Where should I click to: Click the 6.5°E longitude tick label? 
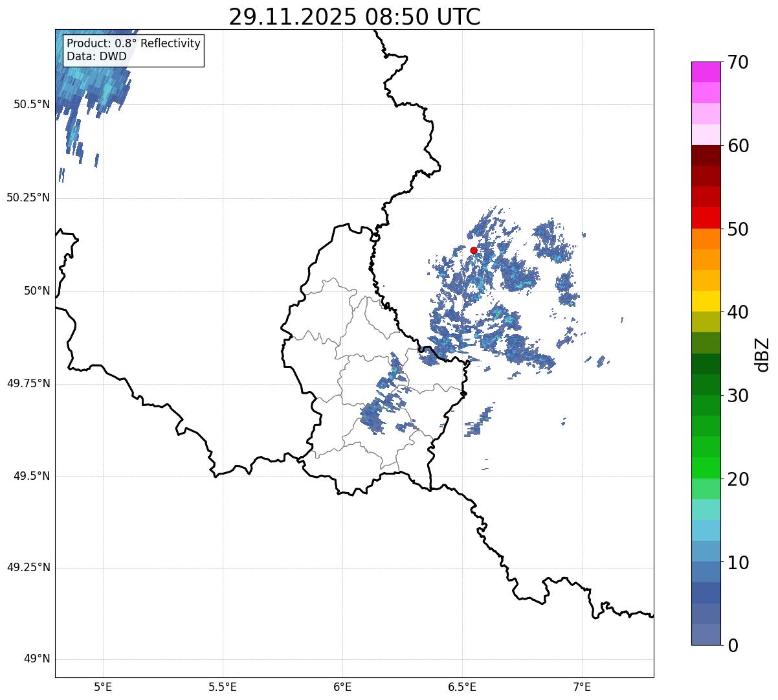[462, 686]
